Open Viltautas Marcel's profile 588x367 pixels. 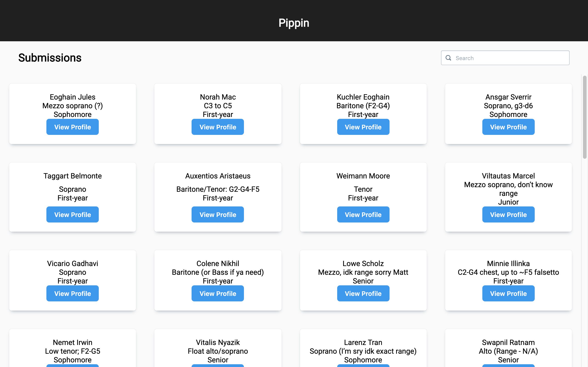(508, 214)
